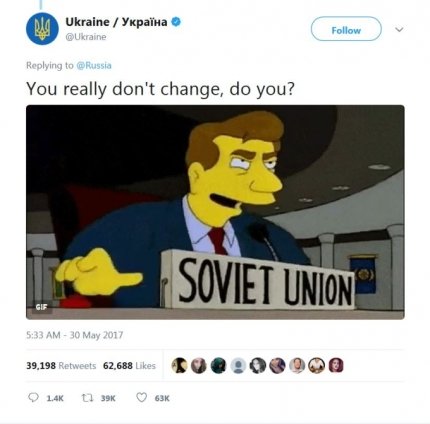This screenshot has height=424, width=430.
Task: Open the 5:33 AM - 30 May 2017 timestamp
Action: tap(75, 335)
